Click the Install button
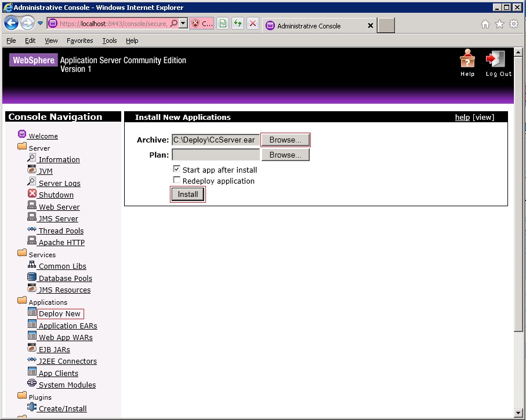 188,195
